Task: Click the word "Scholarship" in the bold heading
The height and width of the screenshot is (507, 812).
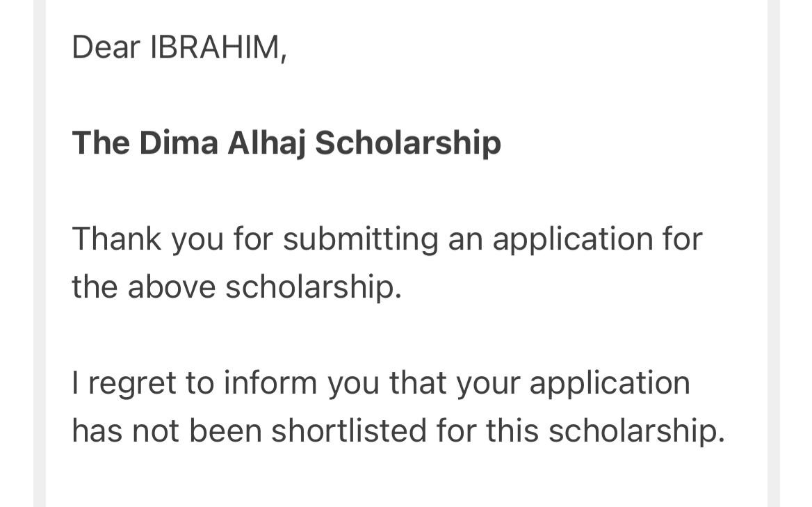Action: pos(408,143)
